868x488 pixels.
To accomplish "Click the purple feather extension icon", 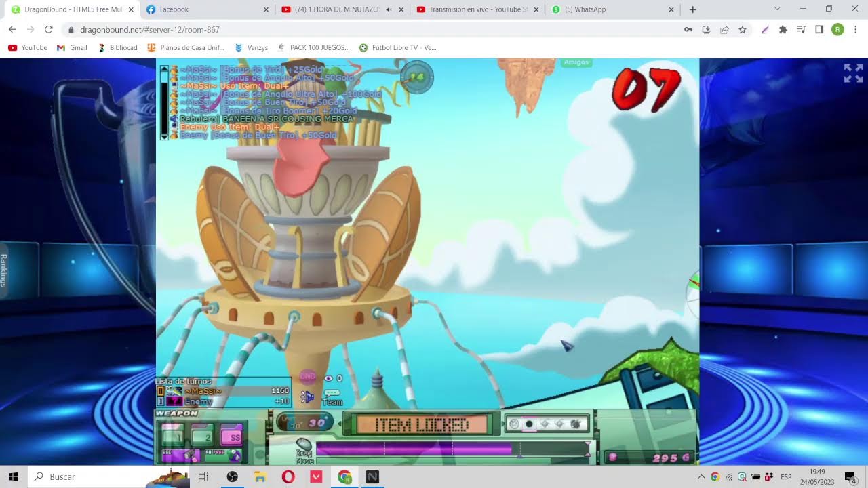I will coord(765,30).
